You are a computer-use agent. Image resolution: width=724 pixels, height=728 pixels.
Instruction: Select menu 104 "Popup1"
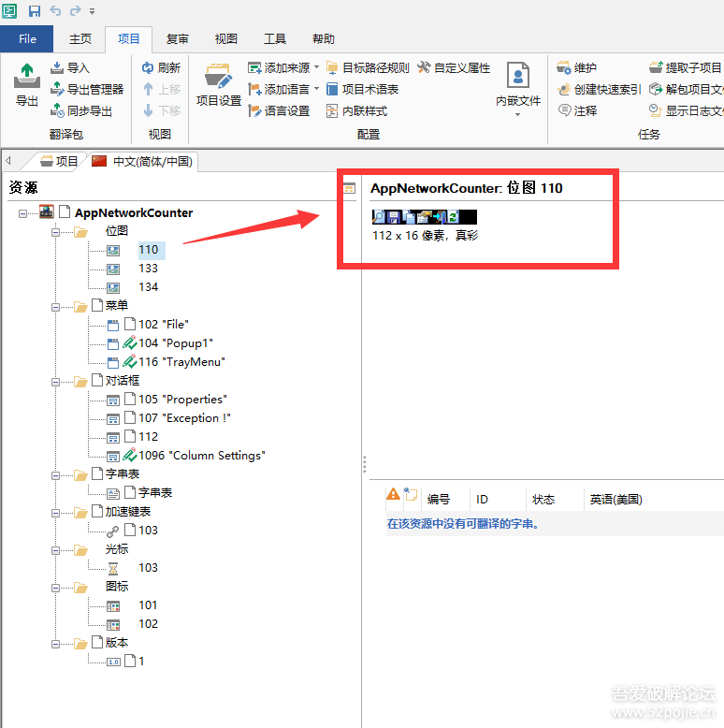pyautogui.click(x=176, y=343)
